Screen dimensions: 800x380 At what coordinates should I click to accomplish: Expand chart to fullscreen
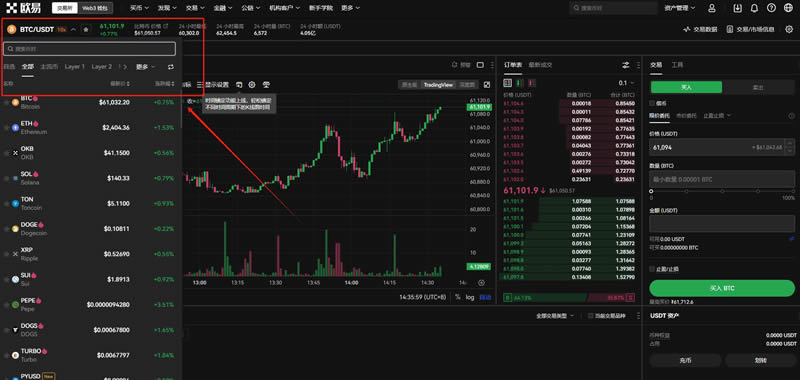click(x=487, y=85)
